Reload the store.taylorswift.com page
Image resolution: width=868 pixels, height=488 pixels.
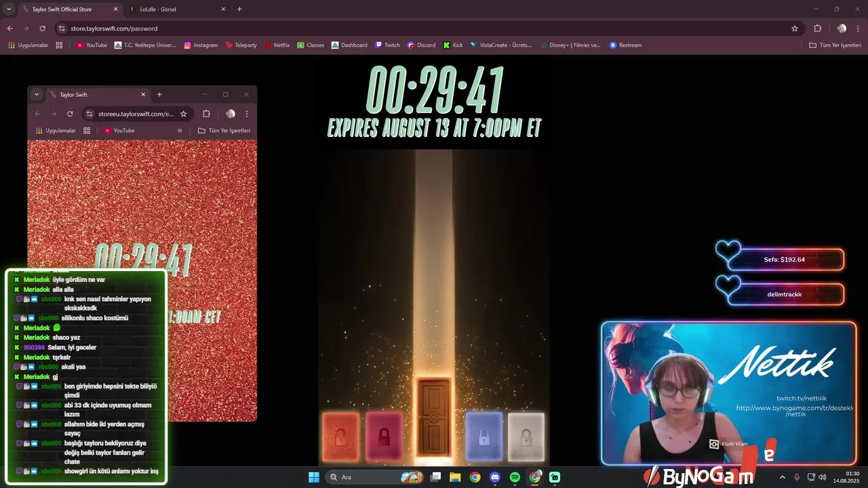[x=42, y=28]
